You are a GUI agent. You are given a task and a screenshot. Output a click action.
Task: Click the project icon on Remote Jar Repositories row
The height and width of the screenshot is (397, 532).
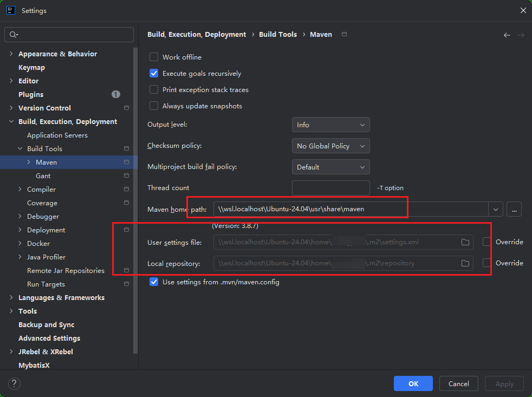(x=127, y=270)
